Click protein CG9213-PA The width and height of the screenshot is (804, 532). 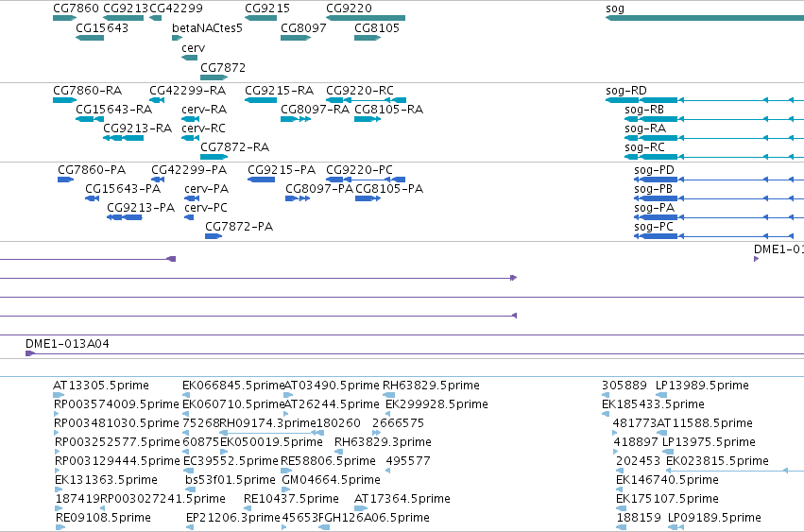click(x=141, y=208)
